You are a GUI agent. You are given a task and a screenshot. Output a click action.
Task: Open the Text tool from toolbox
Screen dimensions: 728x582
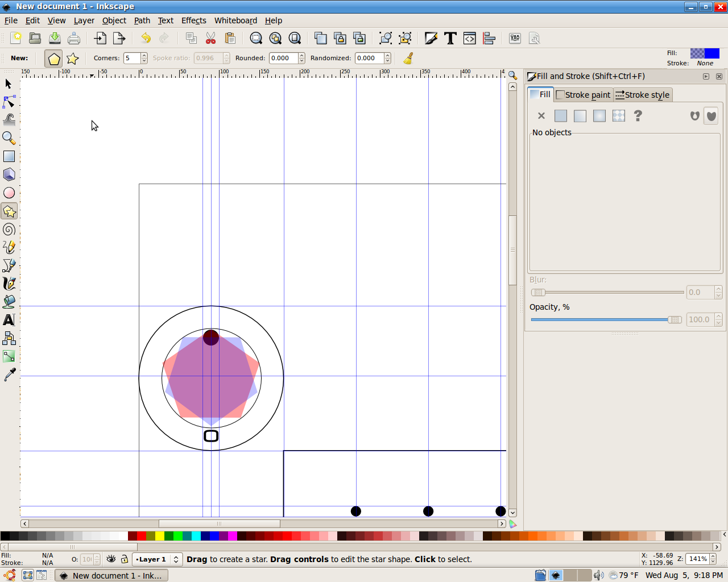point(9,320)
